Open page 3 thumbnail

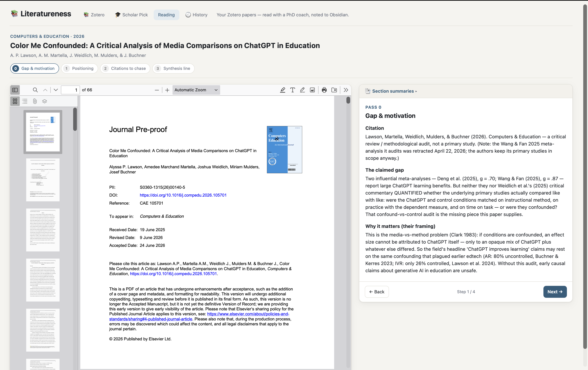coord(43,230)
